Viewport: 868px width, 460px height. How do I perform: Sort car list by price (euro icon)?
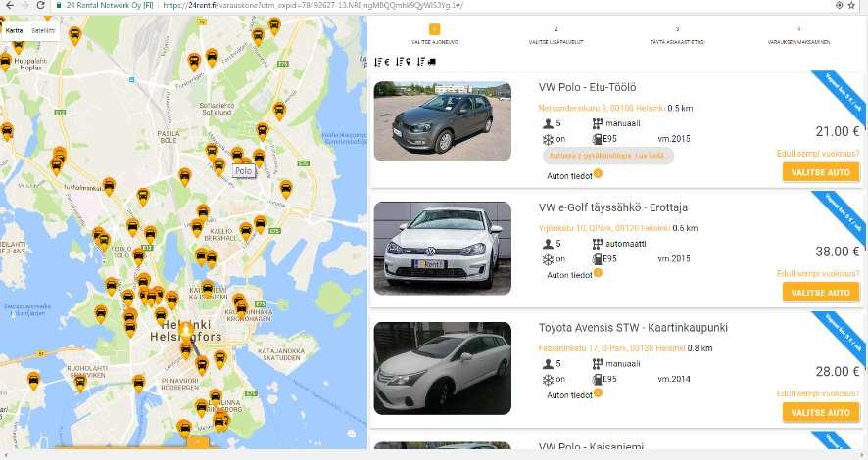[x=382, y=62]
